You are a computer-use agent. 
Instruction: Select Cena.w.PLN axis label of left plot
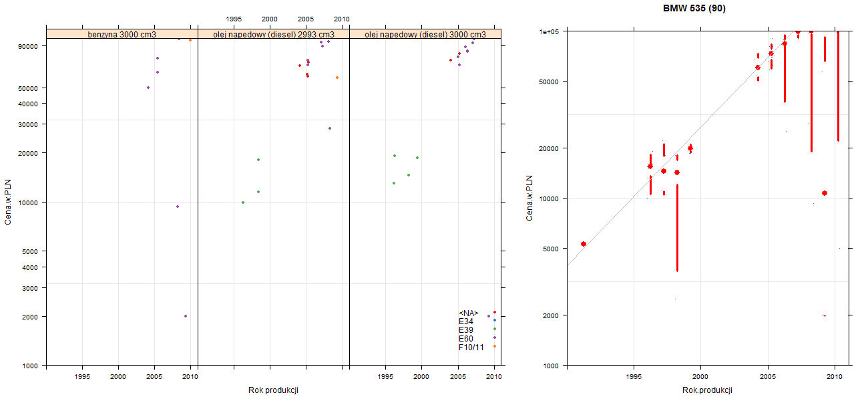(x=8, y=202)
